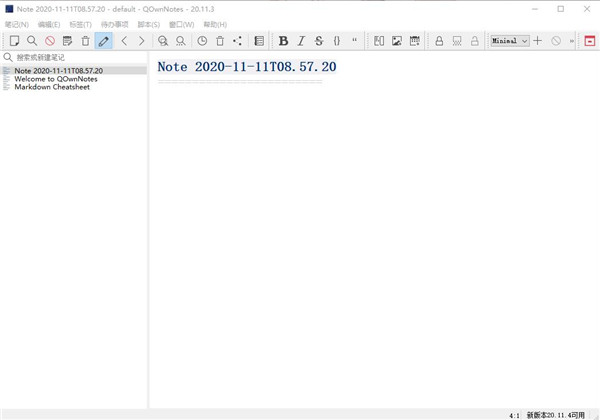Image resolution: width=600 pixels, height=420 pixels.
Task: Maximize the QOwnNotes window
Action: [x=561, y=9]
